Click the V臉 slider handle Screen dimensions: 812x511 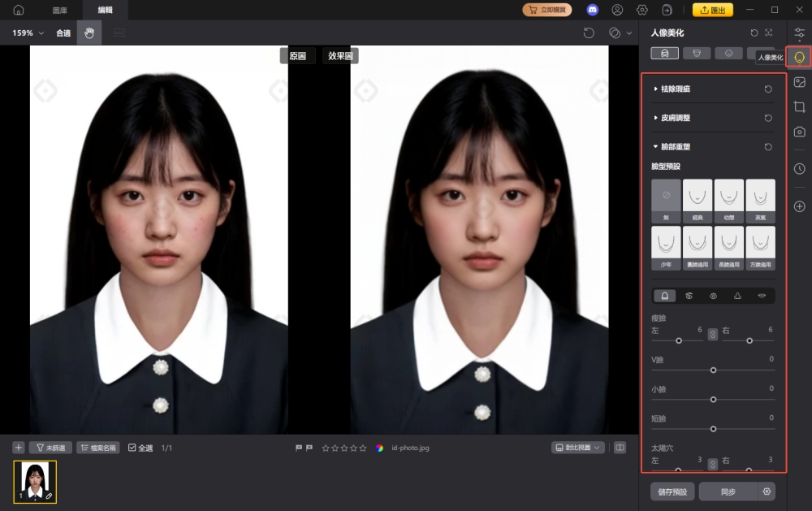click(x=713, y=370)
